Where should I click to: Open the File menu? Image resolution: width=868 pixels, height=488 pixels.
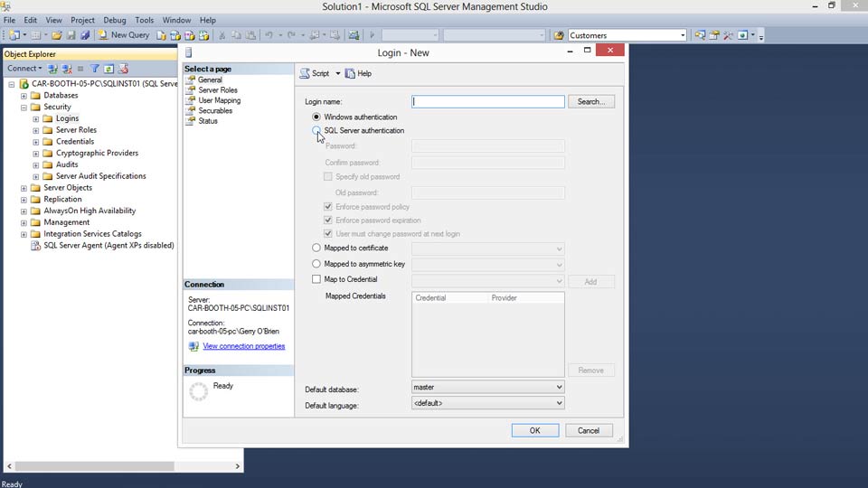[9, 20]
